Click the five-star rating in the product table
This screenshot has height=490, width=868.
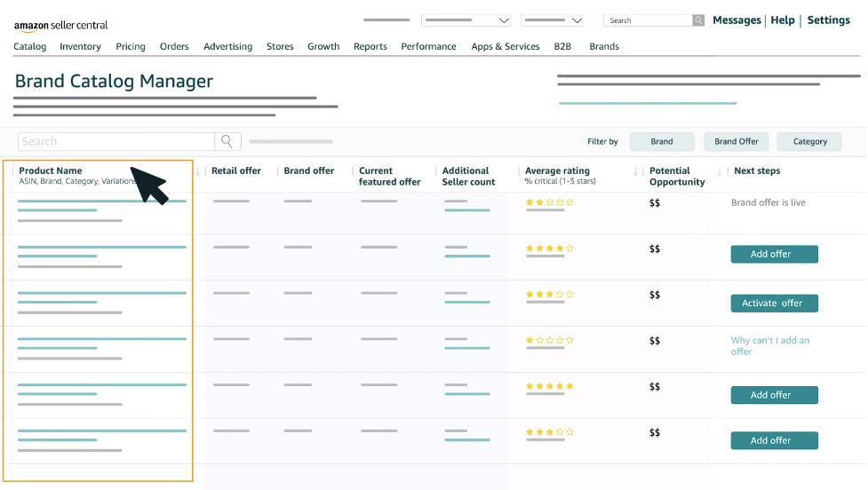[549, 386]
